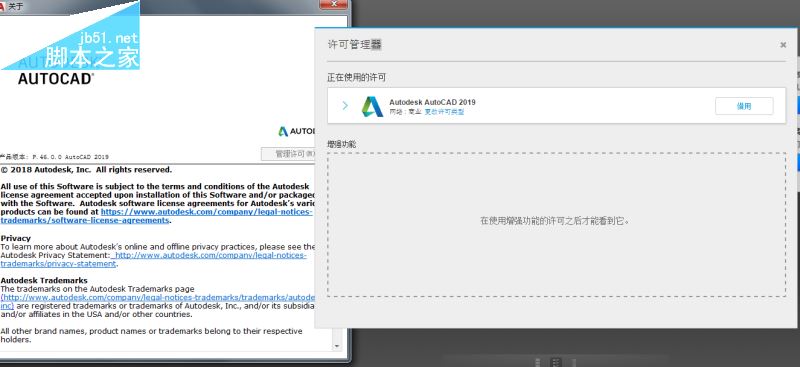This screenshot has height=367, width=800.
Task: Click the 借用 (Borrow) button
Action: click(744, 106)
